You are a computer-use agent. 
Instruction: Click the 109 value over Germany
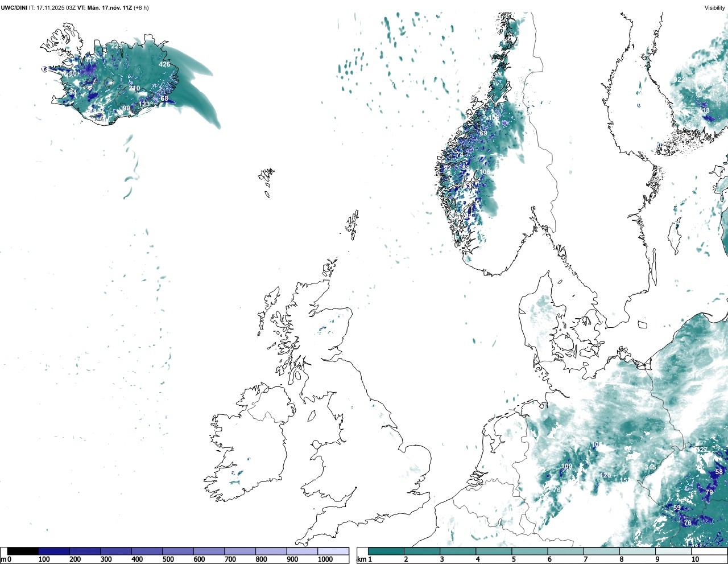pyautogui.click(x=567, y=467)
